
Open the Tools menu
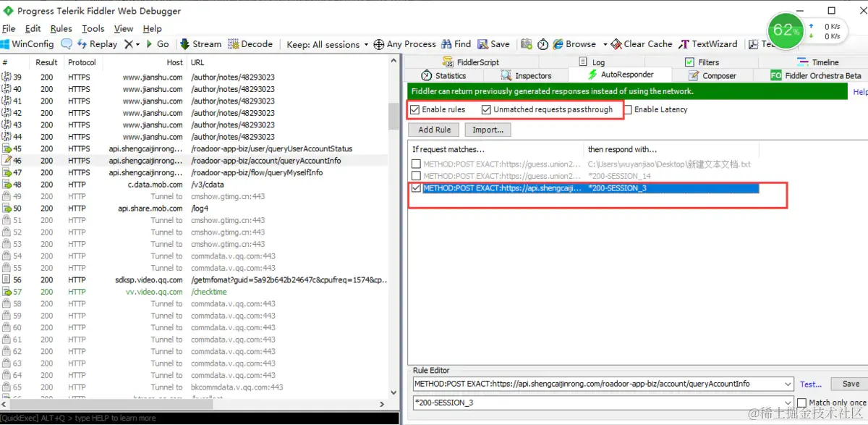point(93,29)
